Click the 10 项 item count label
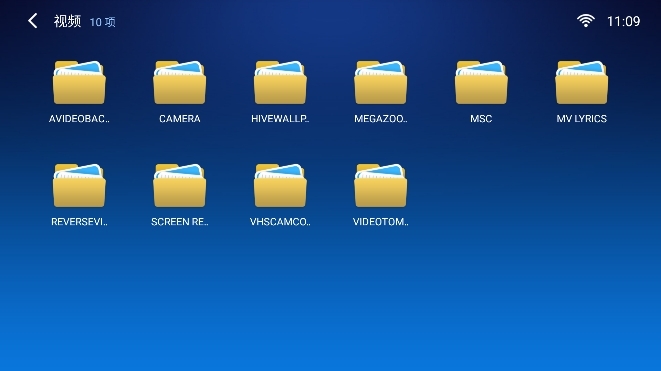Viewport: 661px width, 371px height. coord(102,22)
